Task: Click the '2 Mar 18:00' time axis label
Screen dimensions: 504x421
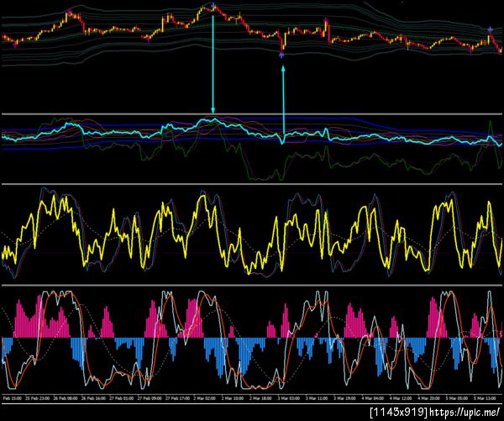Action: tap(260, 398)
